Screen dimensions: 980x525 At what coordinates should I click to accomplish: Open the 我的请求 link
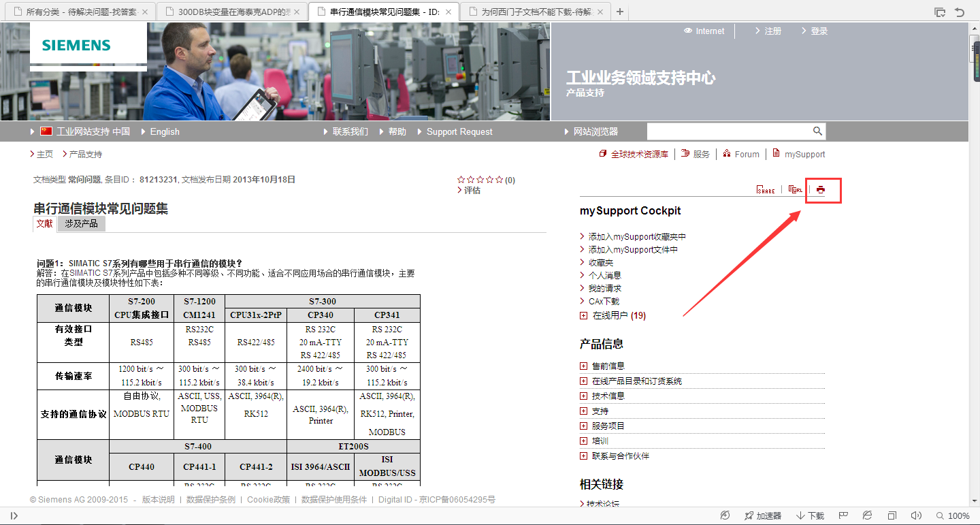click(x=605, y=288)
